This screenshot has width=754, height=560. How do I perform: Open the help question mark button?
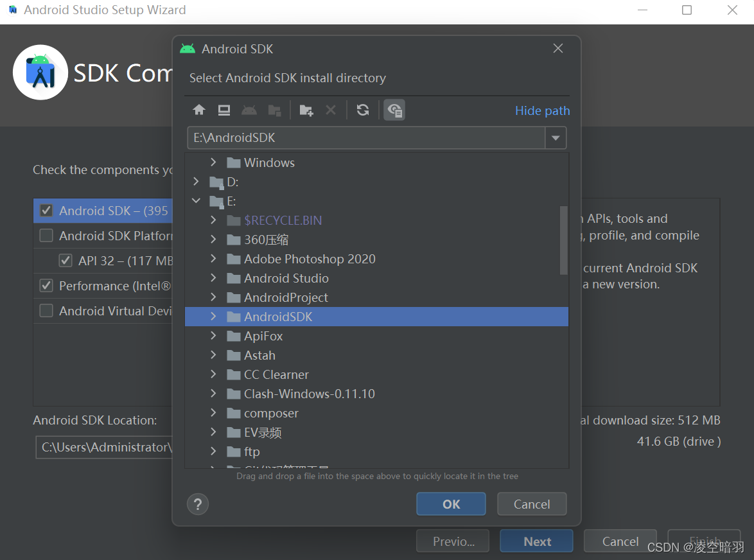click(198, 504)
